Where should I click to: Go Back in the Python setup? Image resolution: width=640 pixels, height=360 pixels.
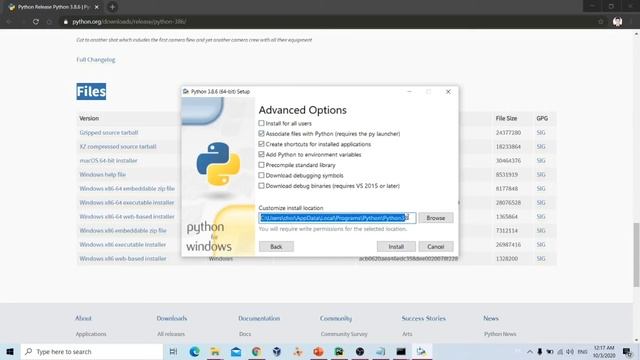(x=276, y=247)
